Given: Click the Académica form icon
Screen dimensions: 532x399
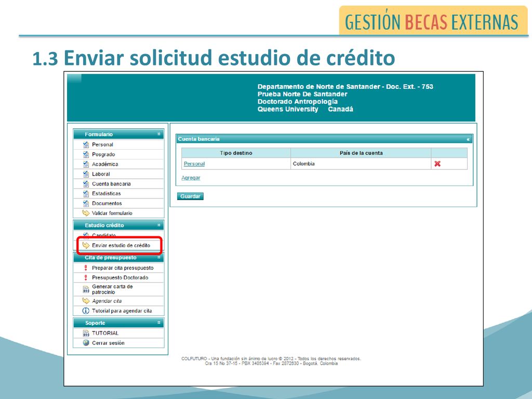Looking at the screenshot, I should [86, 164].
